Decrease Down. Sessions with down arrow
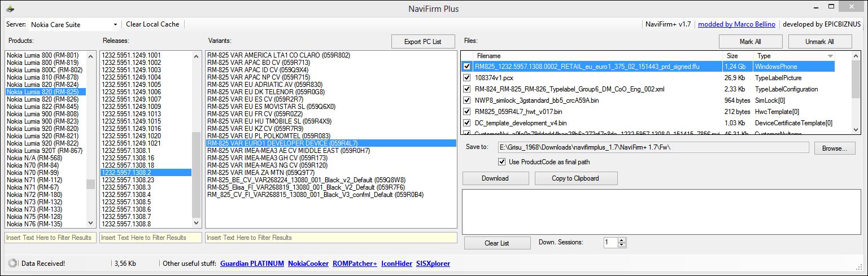Screen dimensions: 868x276 622,245
